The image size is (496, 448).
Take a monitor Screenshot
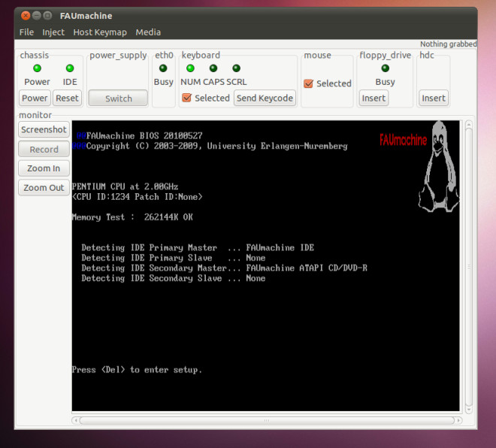tap(44, 129)
